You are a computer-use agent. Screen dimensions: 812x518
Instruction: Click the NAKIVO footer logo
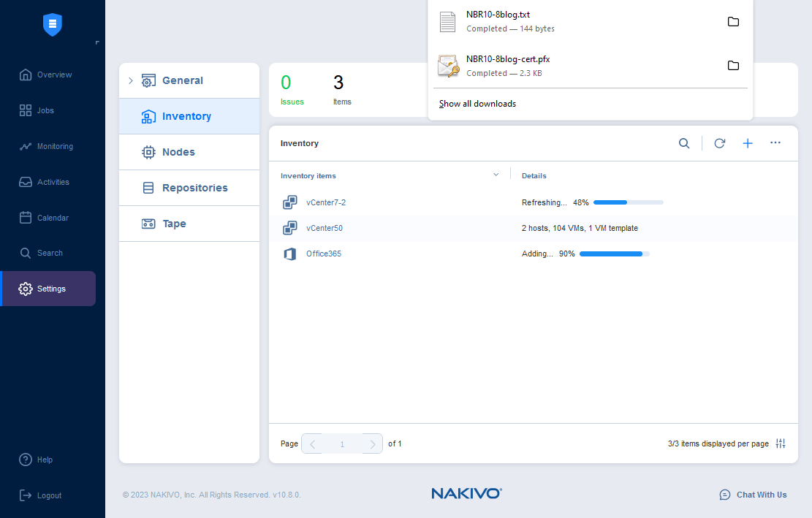point(466,494)
